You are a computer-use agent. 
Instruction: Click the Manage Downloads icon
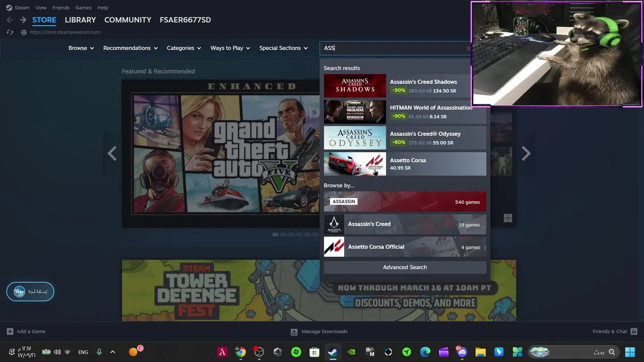click(x=294, y=332)
